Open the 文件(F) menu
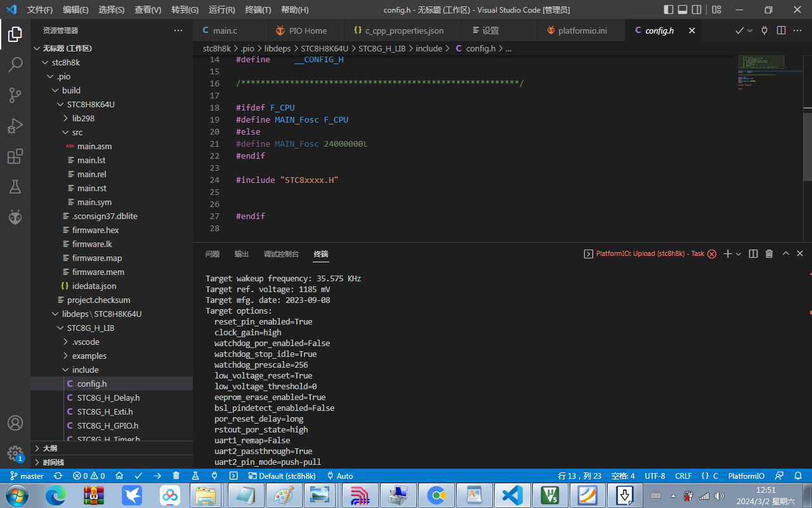 coord(40,10)
